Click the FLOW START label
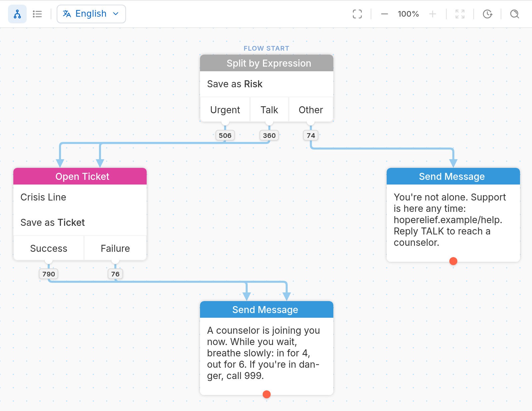 coord(266,48)
